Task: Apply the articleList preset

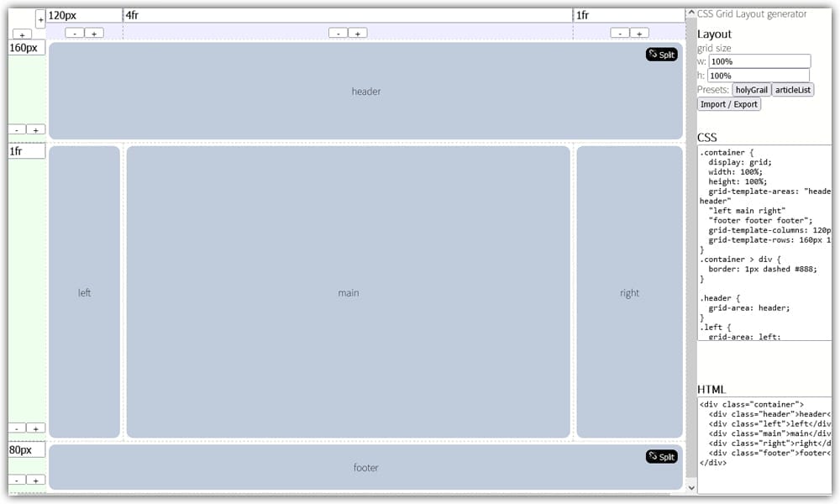Action: click(792, 89)
